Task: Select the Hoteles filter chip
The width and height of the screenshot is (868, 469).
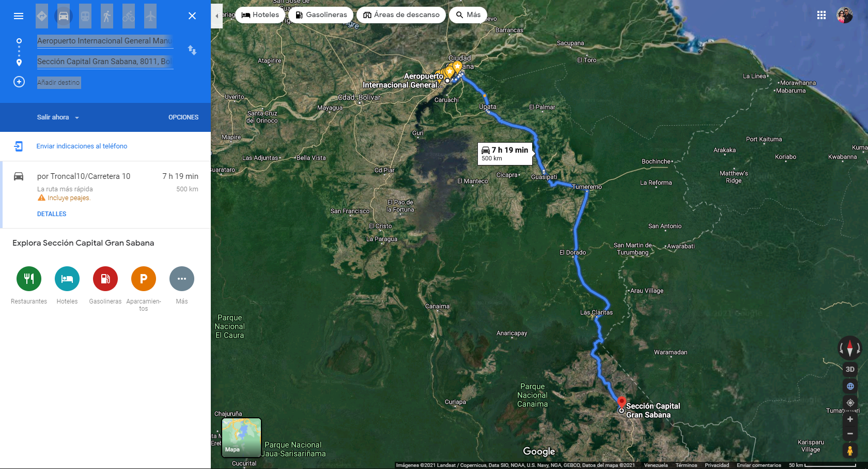Action: (x=260, y=15)
